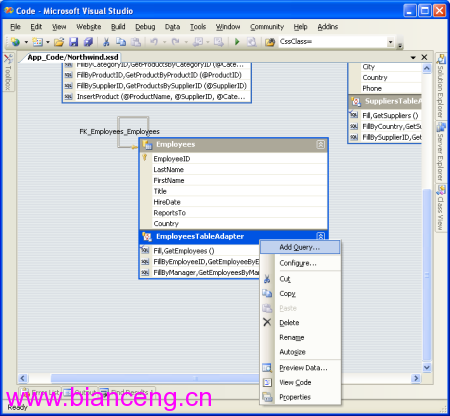Click SQL icon next to FillByManager query
Screen dimensions: 450x416
pos(145,273)
